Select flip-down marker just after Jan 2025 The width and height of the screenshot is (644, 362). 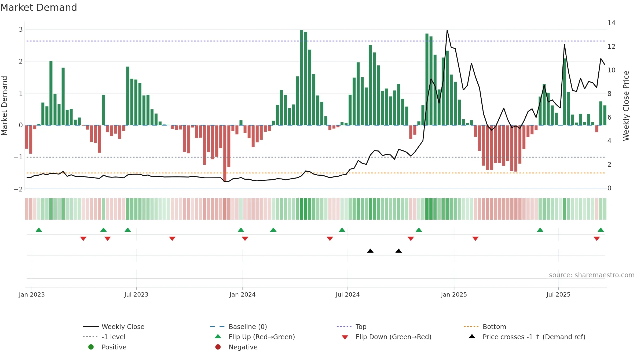[475, 239]
